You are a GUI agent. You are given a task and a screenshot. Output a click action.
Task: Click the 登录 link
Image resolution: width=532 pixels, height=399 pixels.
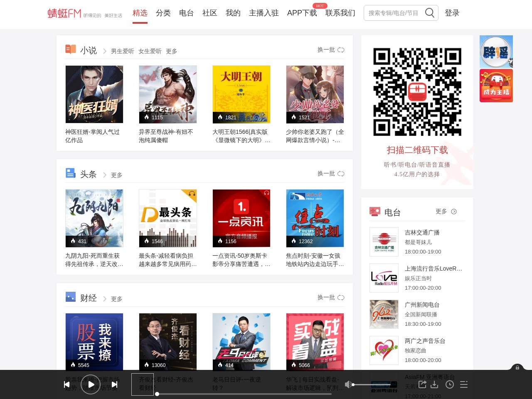452,13
